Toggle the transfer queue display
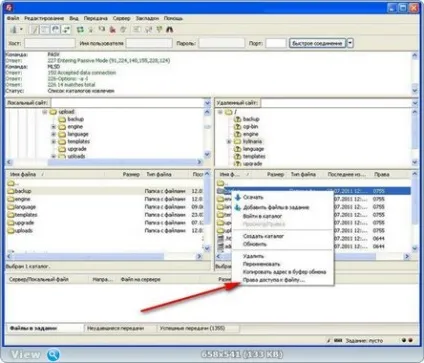This screenshot has height=363, width=424. point(67,30)
